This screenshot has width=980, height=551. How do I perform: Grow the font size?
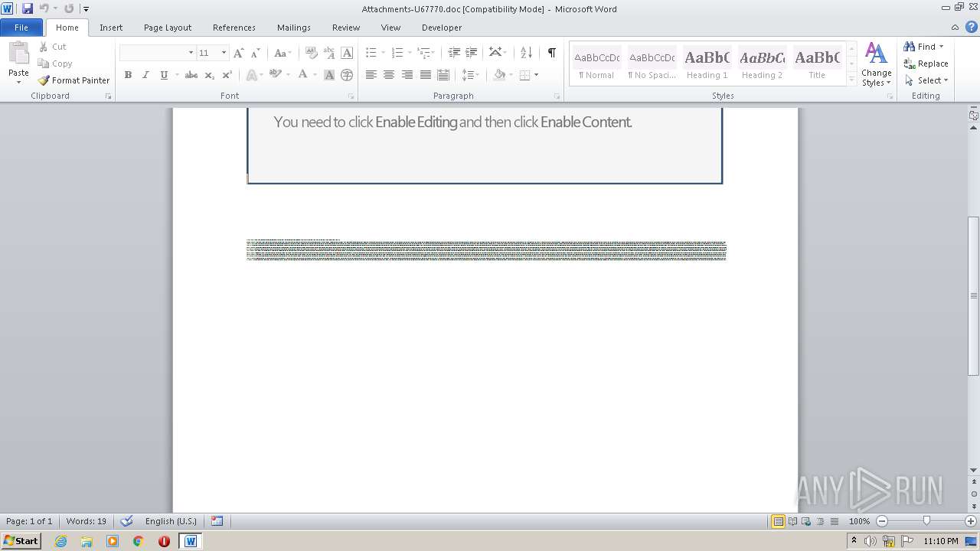(238, 53)
